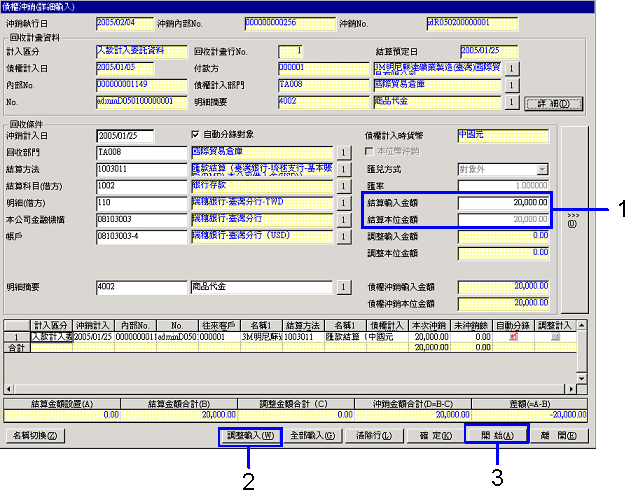
Task: Open lookup next to 結算方法 field
Action: tap(342, 170)
